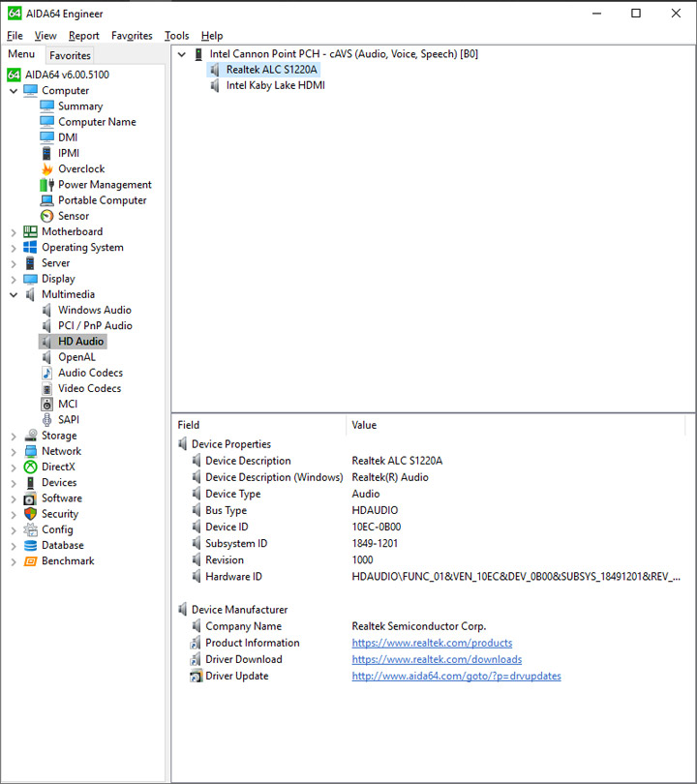This screenshot has width=697, height=784.
Task: Collapse the Computer tree node
Action: (14, 91)
